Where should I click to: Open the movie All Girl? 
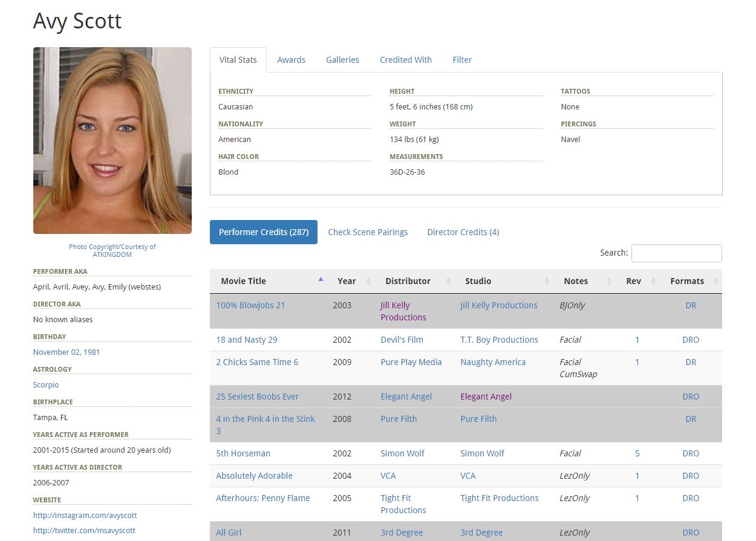[x=229, y=533]
